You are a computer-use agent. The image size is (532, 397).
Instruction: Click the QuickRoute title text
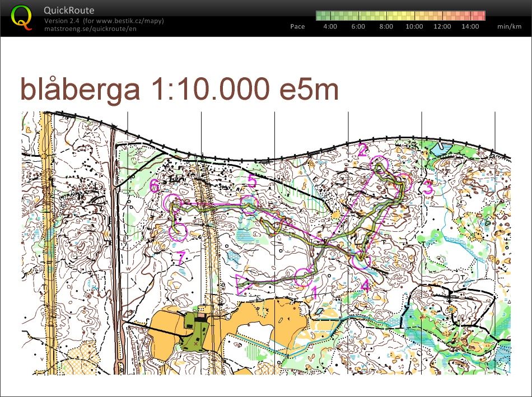click(69, 10)
